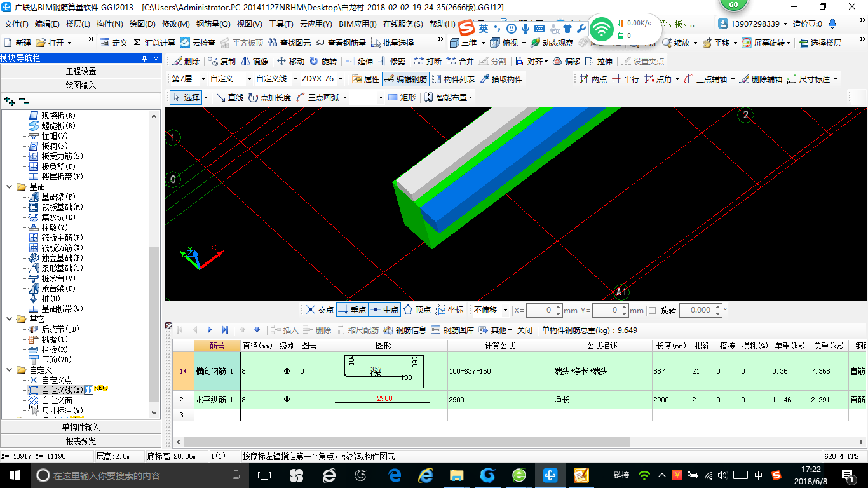Open the 编辑(E) menu
This screenshot has height=488, width=868.
point(47,24)
